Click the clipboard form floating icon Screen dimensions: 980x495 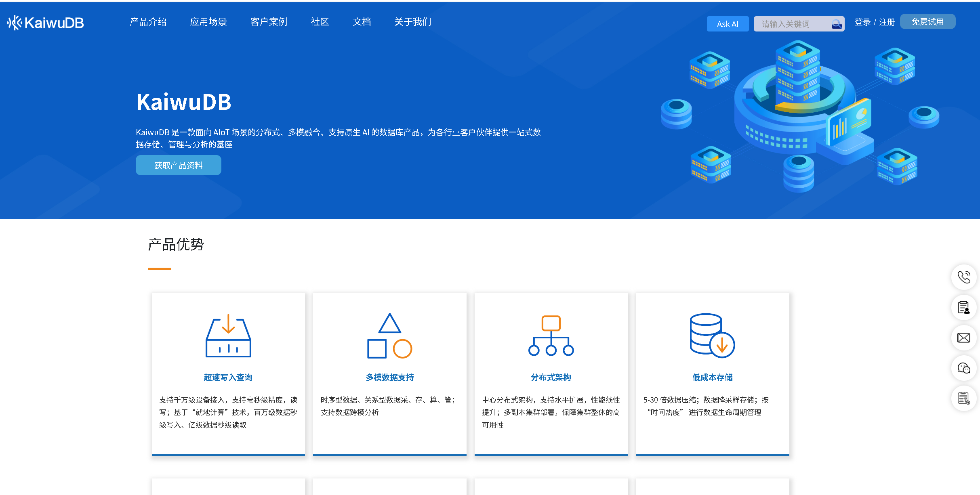coord(964,398)
